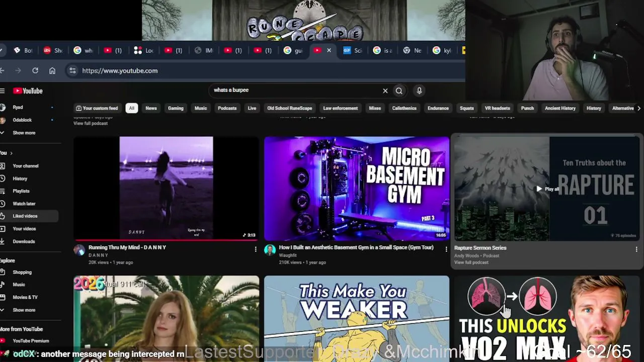
Task: Filter feed by Ancient History chip
Action: pyautogui.click(x=560, y=108)
